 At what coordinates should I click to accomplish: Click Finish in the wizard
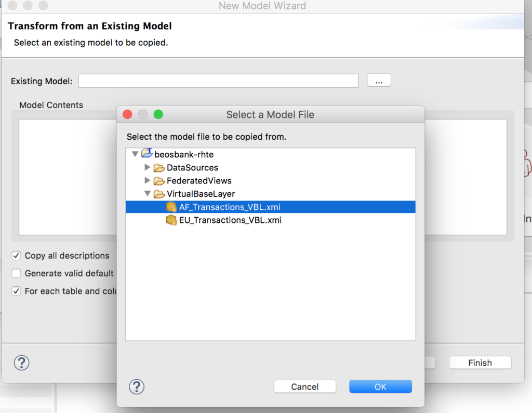(480, 363)
